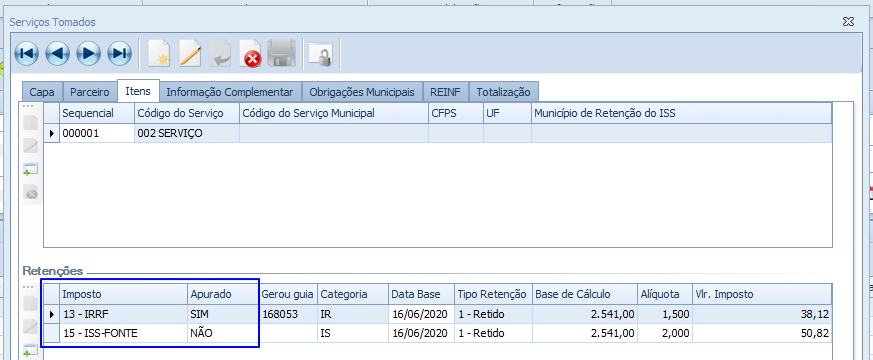Image resolution: width=873 pixels, height=360 pixels.
Task: Click the Categoria column header
Action: [x=353, y=294]
